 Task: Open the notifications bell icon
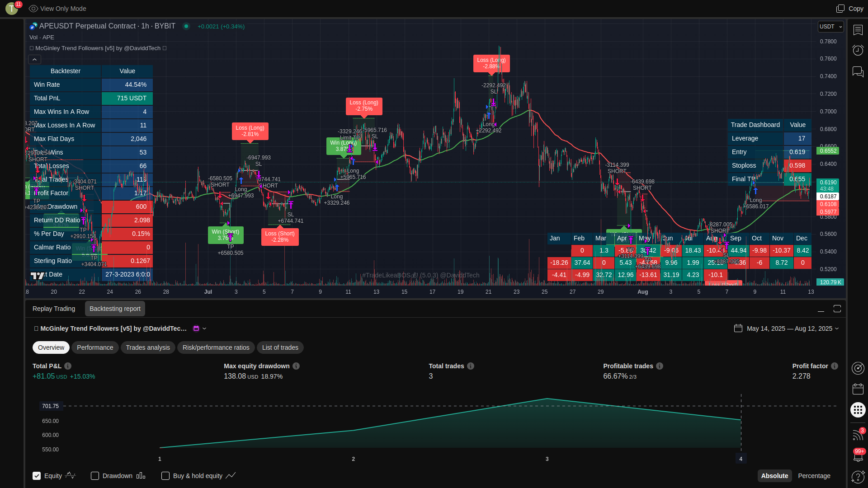pyautogui.click(x=858, y=455)
